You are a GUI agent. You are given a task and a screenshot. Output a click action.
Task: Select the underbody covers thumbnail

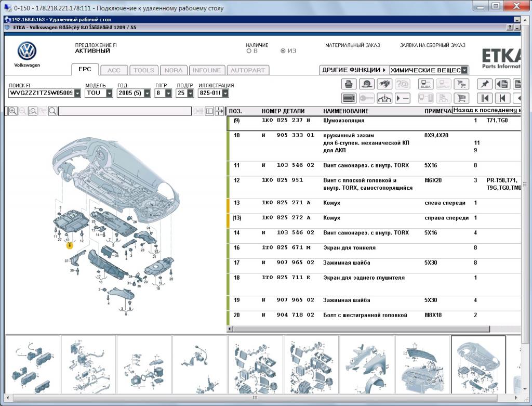478,364
